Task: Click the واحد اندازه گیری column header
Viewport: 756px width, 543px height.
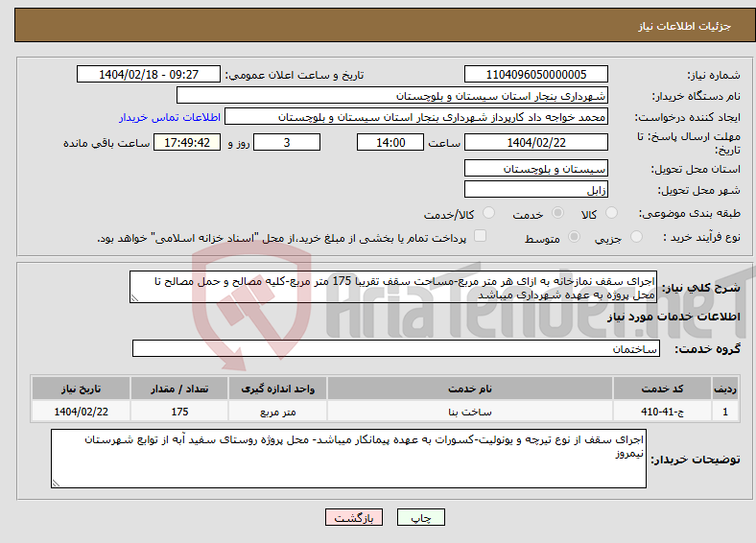Action: tap(277, 389)
